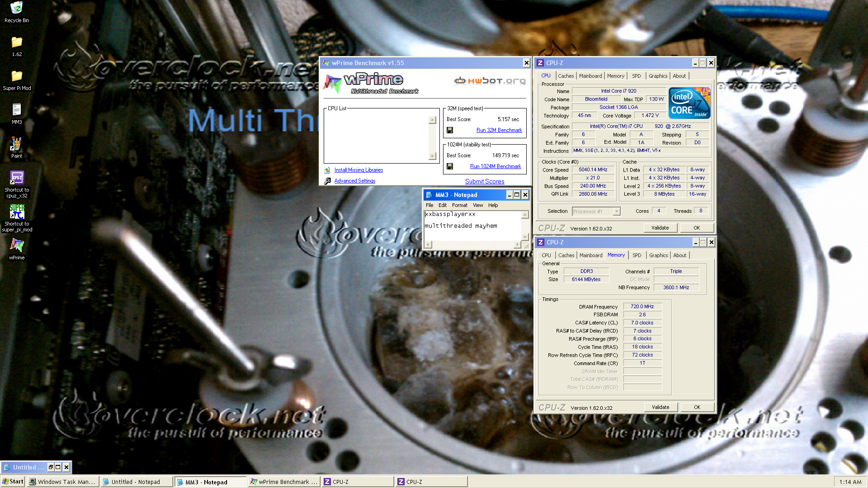Click the DRAM Frequency 720.0 MHz value
The image size is (868, 488).
pos(642,306)
